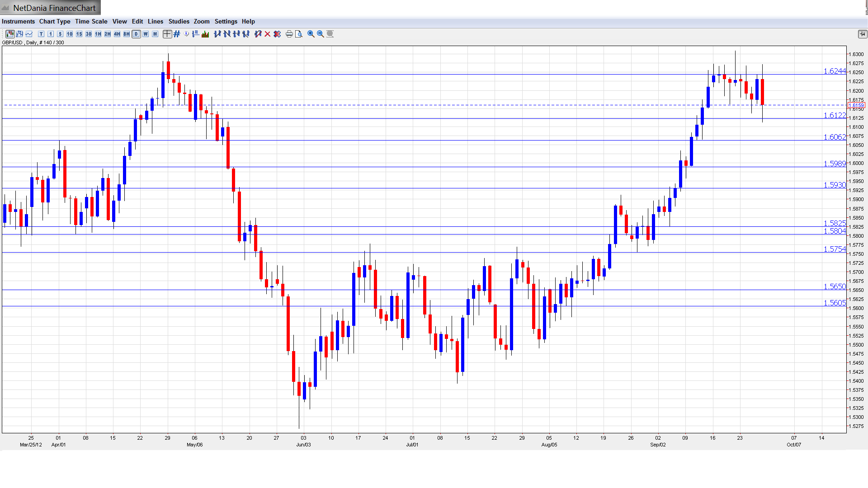
Task: Select the Daily (D) time scale
Action: (x=136, y=34)
